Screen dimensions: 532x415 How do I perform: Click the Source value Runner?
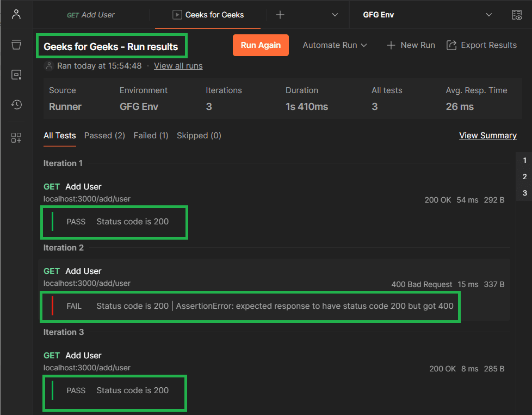coord(65,107)
